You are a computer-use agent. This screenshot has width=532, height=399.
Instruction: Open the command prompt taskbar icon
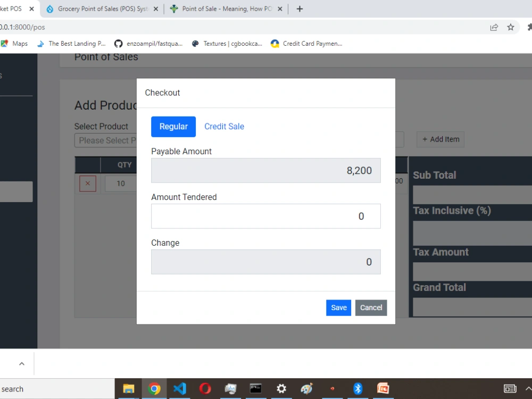[256, 389]
